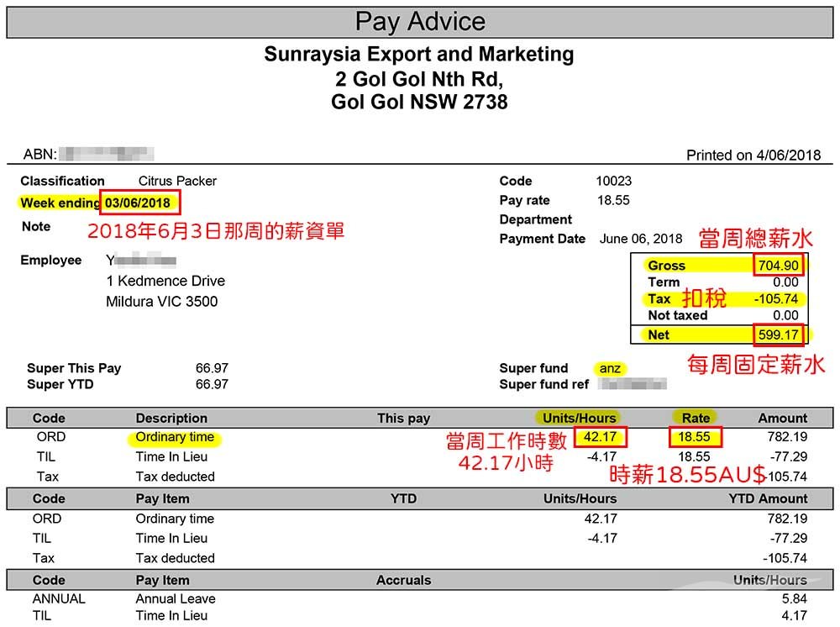This screenshot has height=627, width=840.
Task: Click the "This pay" table header
Action: [x=403, y=418]
